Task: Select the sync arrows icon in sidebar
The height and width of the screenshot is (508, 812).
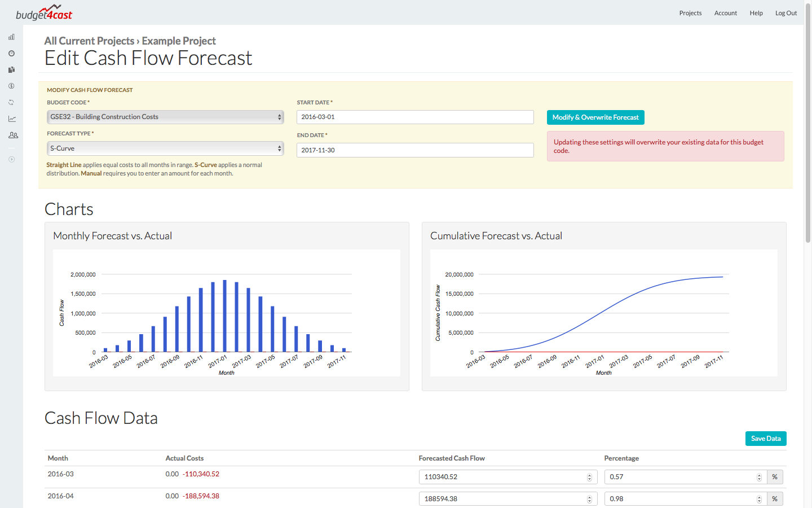Action: [11, 102]
